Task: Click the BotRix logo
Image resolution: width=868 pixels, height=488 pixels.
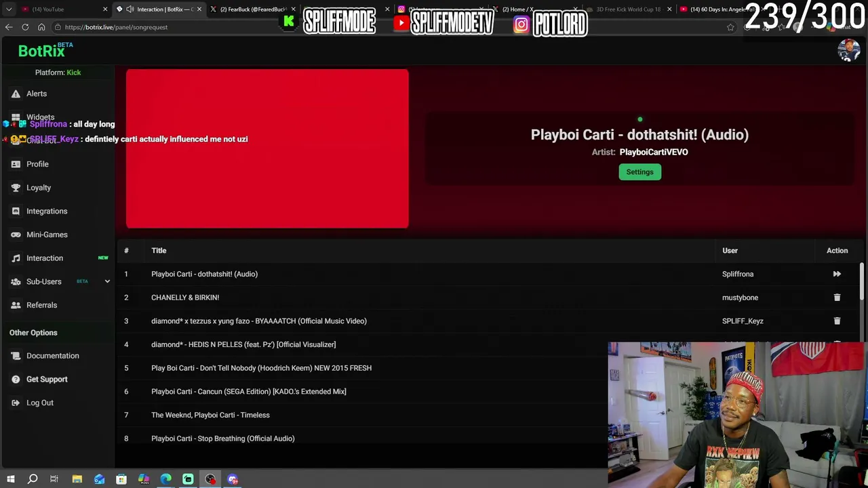Action: [41, 51]
